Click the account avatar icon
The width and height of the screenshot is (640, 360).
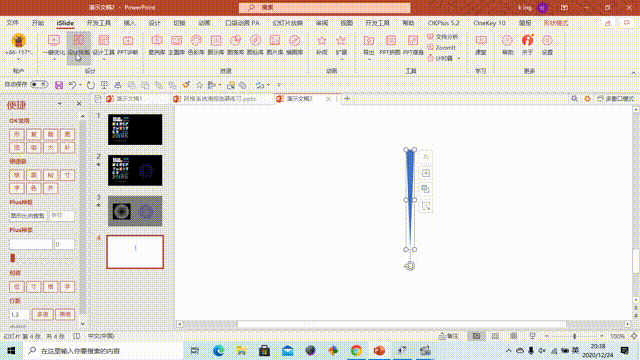[19, 41]
